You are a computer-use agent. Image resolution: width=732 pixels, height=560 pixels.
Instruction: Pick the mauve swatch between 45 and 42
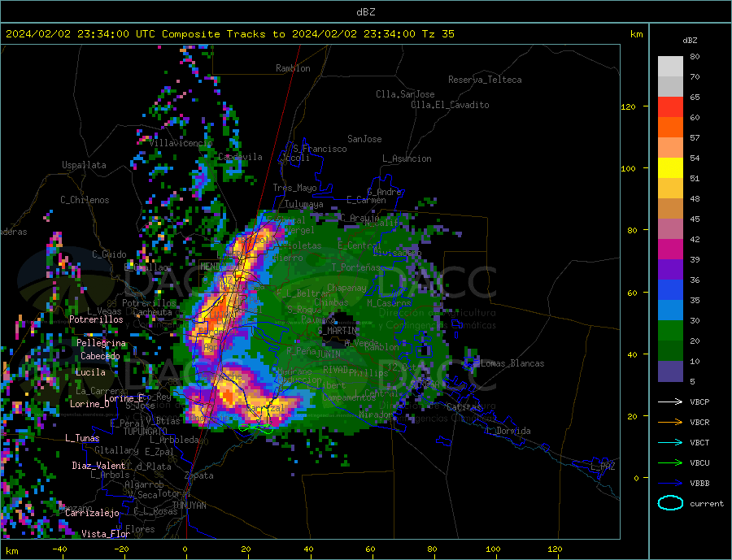pos(670,228)
